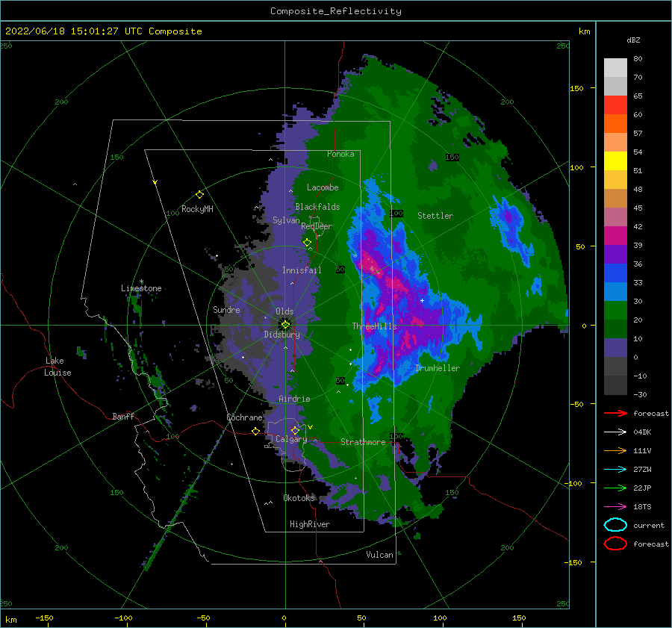Image resolution: width=672 pixels, height=628 pixels.
Task: Click the Limestone label
Action: pos(141,288)
